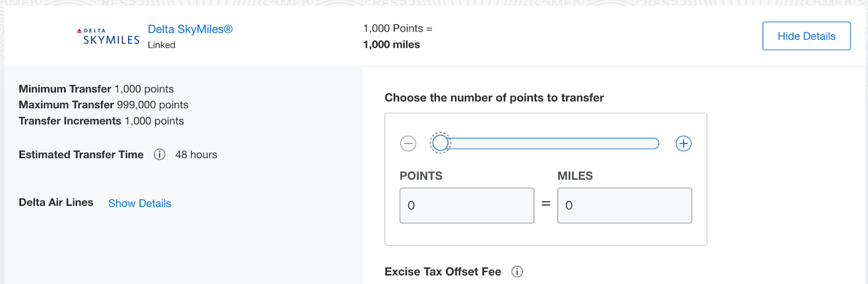This screenshot has width=868, height=284.
Task: Click the 1,000 miles conversion rate text
Action: tap(392, 45)
